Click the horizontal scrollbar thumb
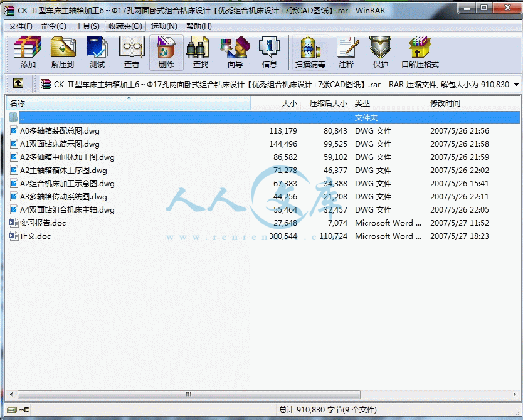The width and height of the screenshot is (523, 420). [x=189, y=395]
